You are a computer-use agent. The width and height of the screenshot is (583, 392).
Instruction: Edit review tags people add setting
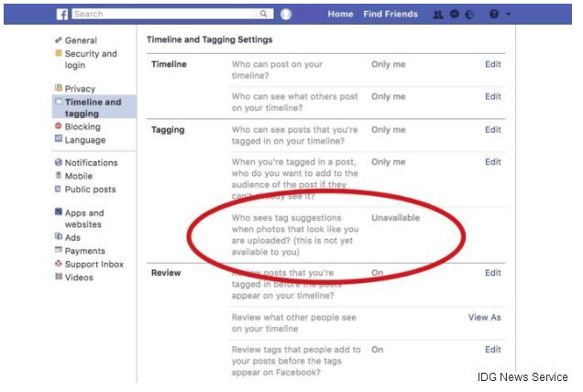coord(492,350)
